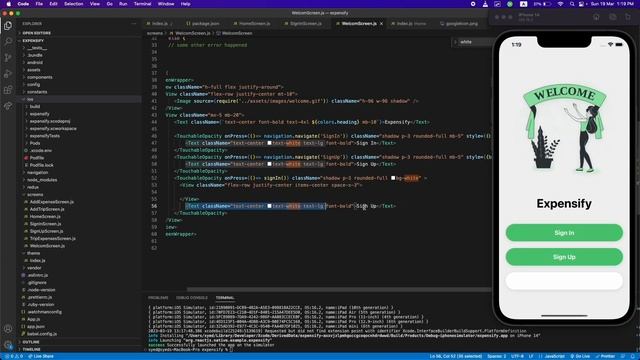Toggle replace chevron in find widget
640x360 pixels.
tap(456, 42)
